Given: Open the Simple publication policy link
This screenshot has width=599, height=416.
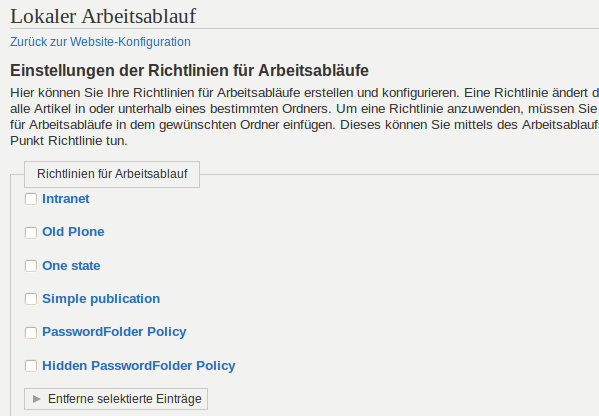Looking at the screenshot, I should [101, 299].
